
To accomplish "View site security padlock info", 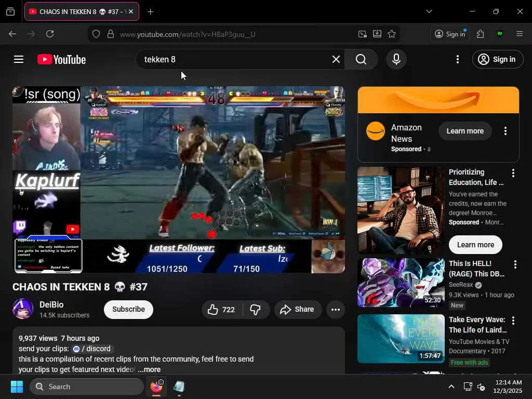I will pyautogui.click(x=111, y=34).
